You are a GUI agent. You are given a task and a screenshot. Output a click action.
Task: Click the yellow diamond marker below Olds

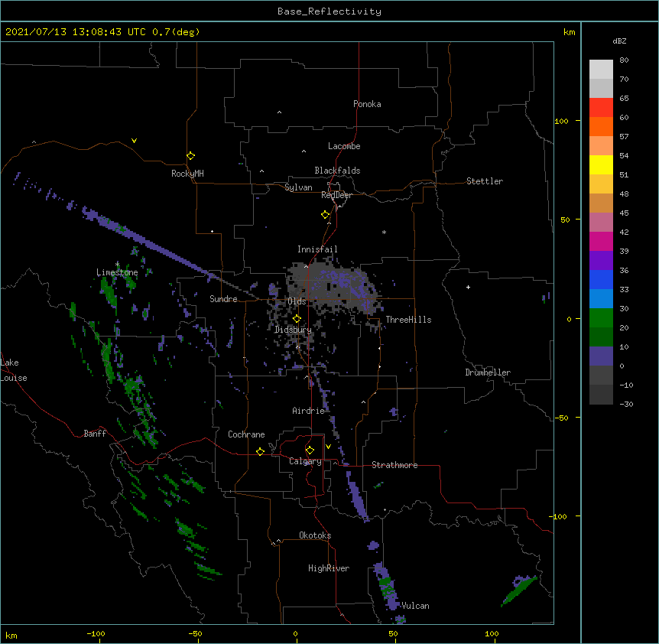pos(297,319)
